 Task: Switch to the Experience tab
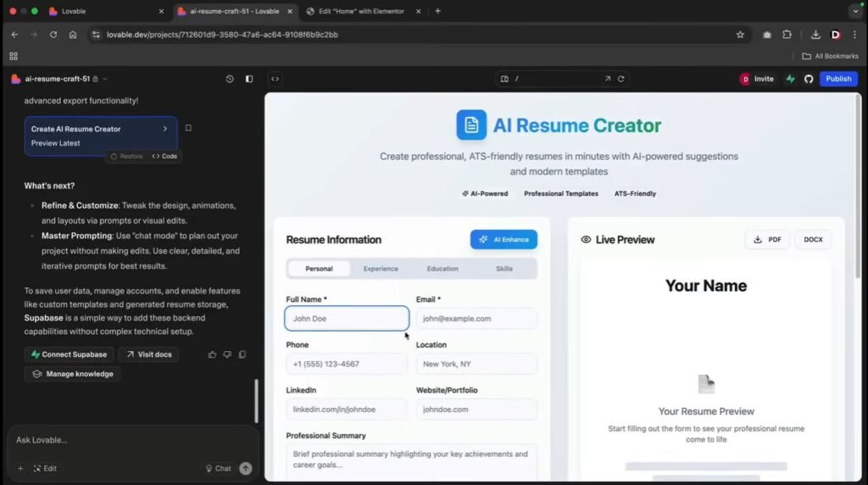pos(381,269)
